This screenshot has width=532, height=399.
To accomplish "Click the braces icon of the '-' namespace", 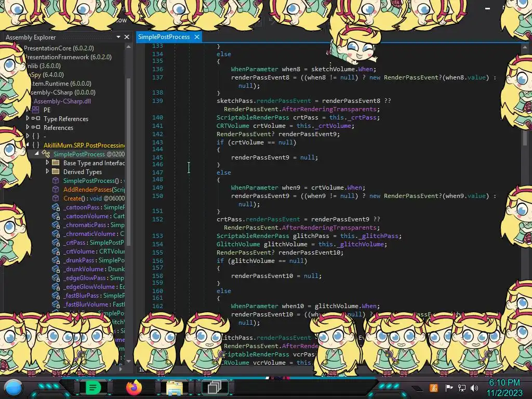I will point(36,136).
